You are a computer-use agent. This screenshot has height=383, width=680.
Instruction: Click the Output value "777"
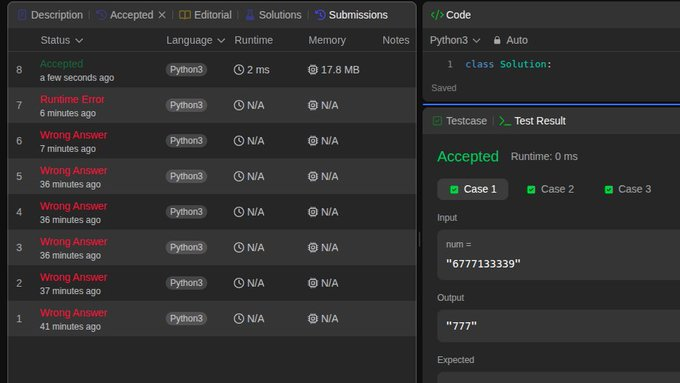[461, 326]
